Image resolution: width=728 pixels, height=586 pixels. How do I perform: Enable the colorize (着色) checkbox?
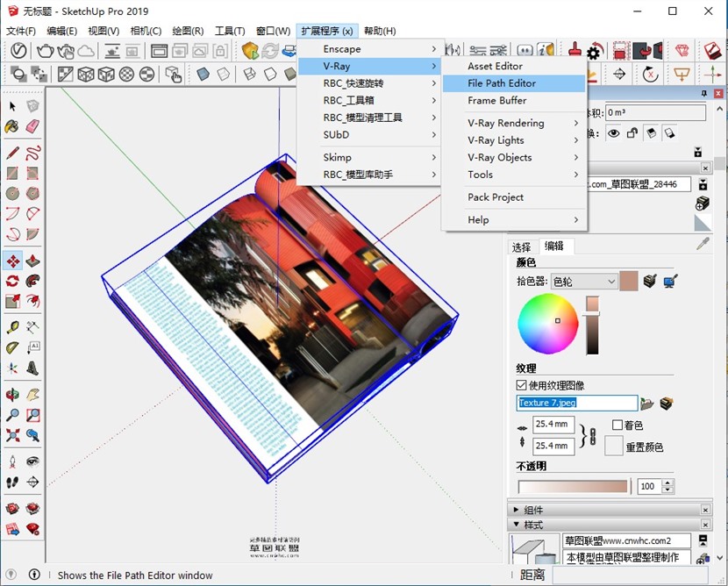click(x=617, y=425)
